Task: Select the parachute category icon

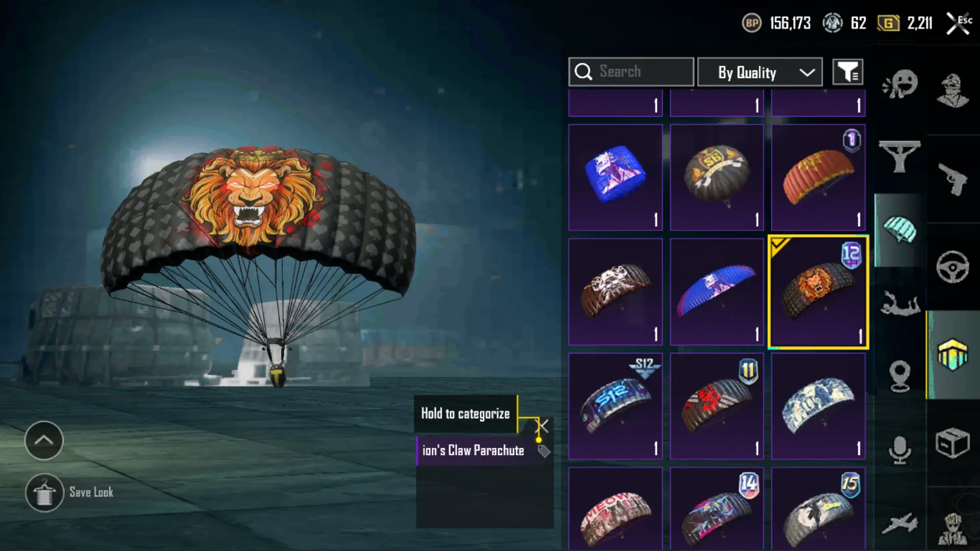Action: coord(899,230)
